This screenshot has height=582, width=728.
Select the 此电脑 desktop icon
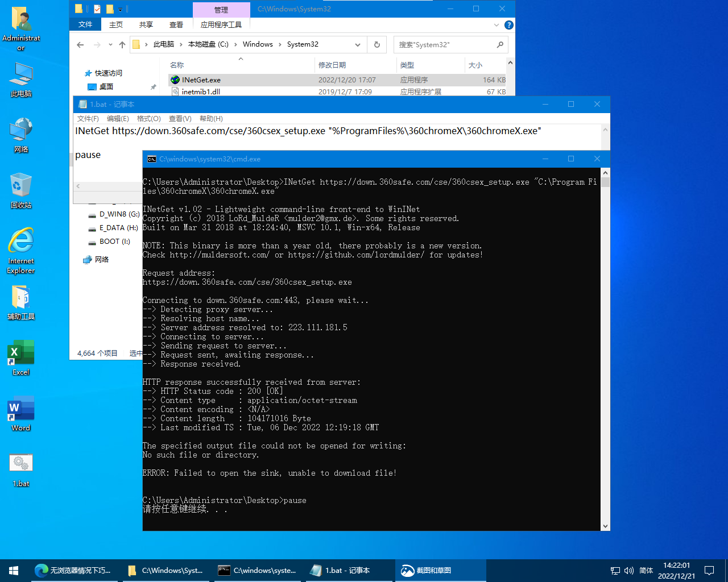coord(21,80)
